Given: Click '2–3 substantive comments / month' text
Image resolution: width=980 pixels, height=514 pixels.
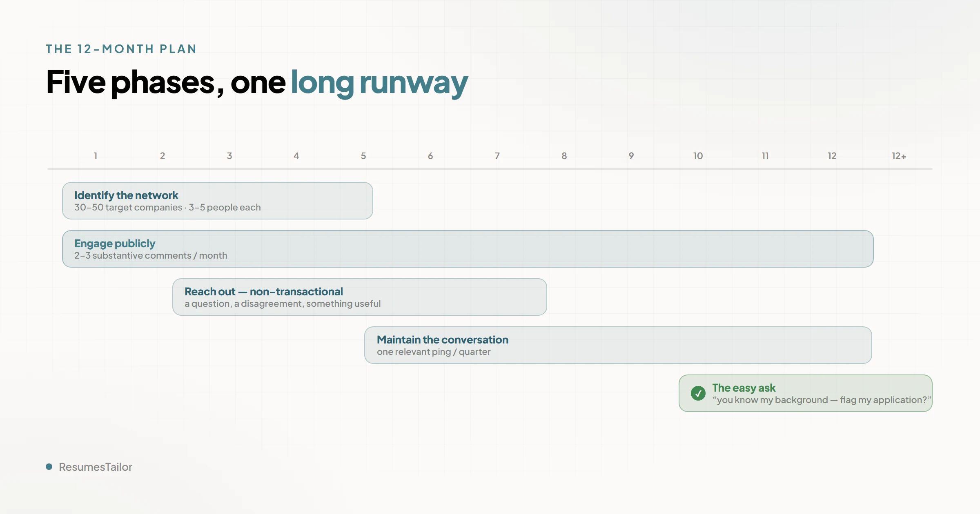Looking at the screenshot, I should click(151, 255).
